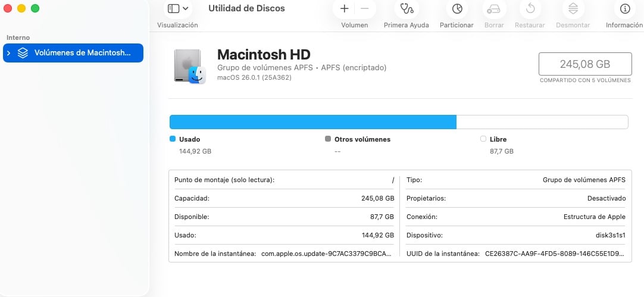Click the 245,08 GB capacity box
The height and width of the screenshot is (297, 644).
[584, 64]
